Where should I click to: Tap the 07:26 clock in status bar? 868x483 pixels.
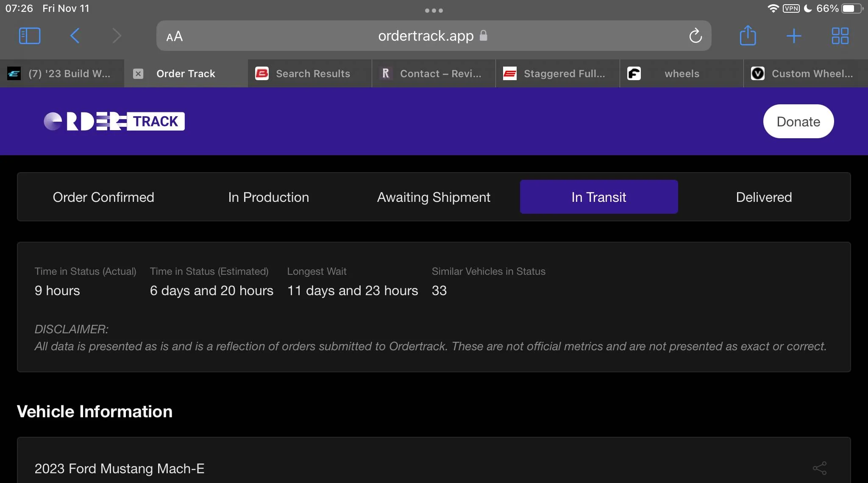[x=19, y=8]
